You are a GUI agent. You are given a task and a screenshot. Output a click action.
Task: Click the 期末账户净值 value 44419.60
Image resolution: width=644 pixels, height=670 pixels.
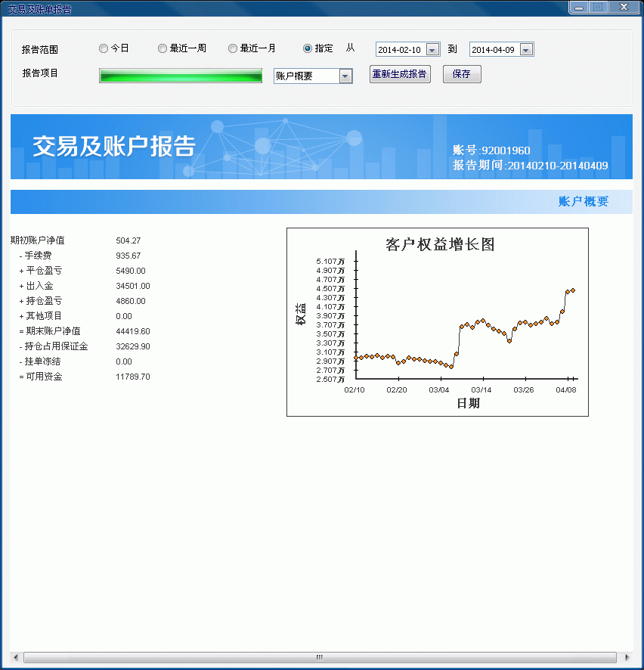click(x=133, y=331)
